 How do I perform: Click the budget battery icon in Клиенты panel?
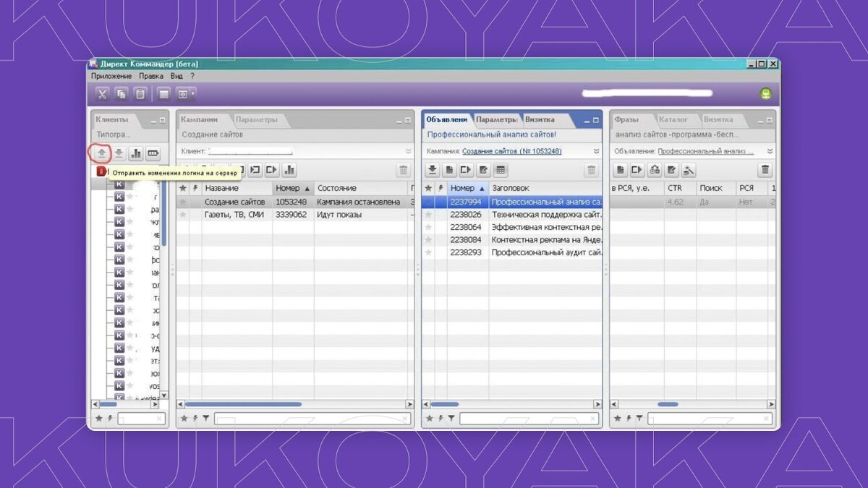click(x=153, y=153)
